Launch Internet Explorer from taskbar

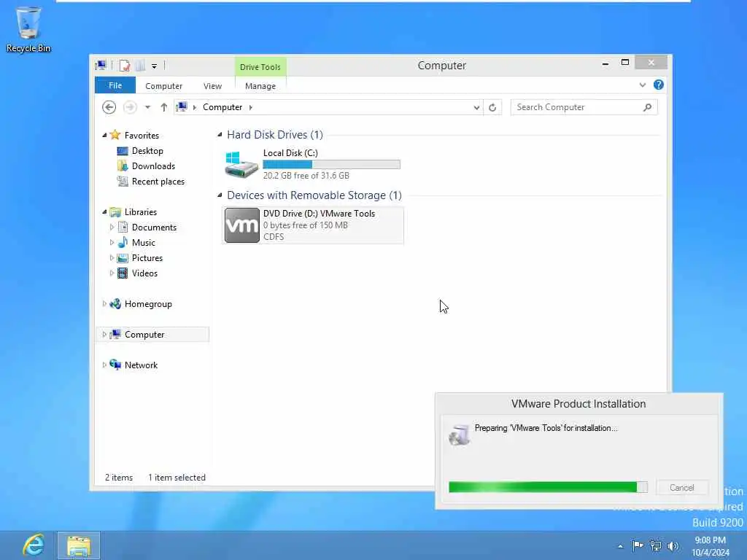(x=34, y=545)
